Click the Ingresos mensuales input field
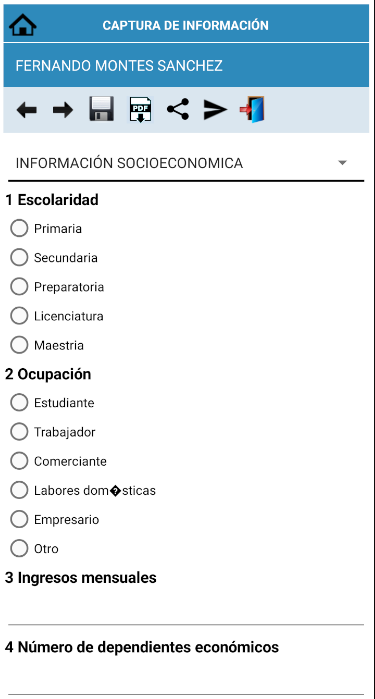Screen dimensions: 375x699 click(x=186, y=608)
